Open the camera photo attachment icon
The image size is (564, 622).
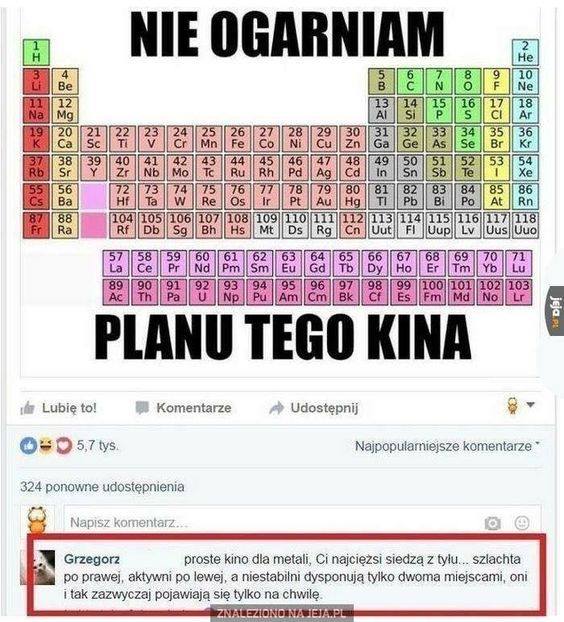pyautogui.click(x=492, y=523)
